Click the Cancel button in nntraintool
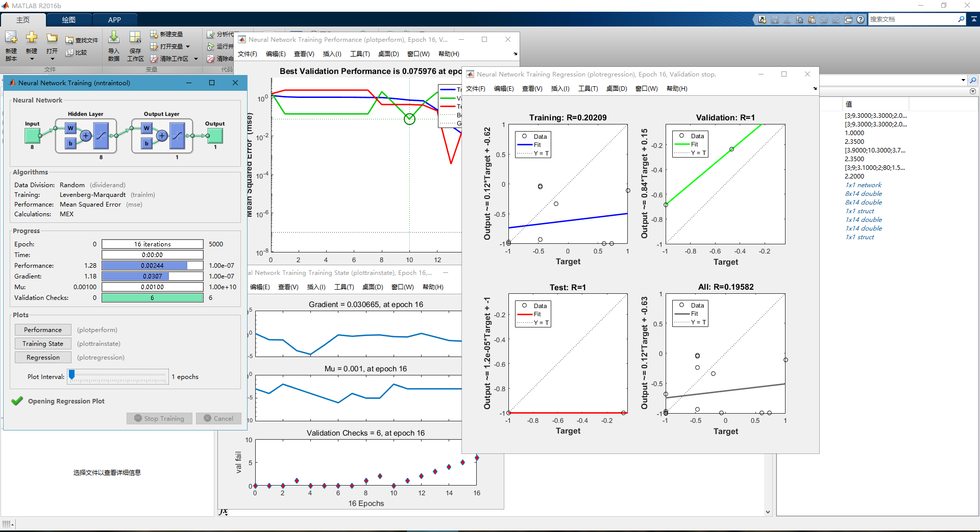980x532 pixels. click(x=218, y=418)
